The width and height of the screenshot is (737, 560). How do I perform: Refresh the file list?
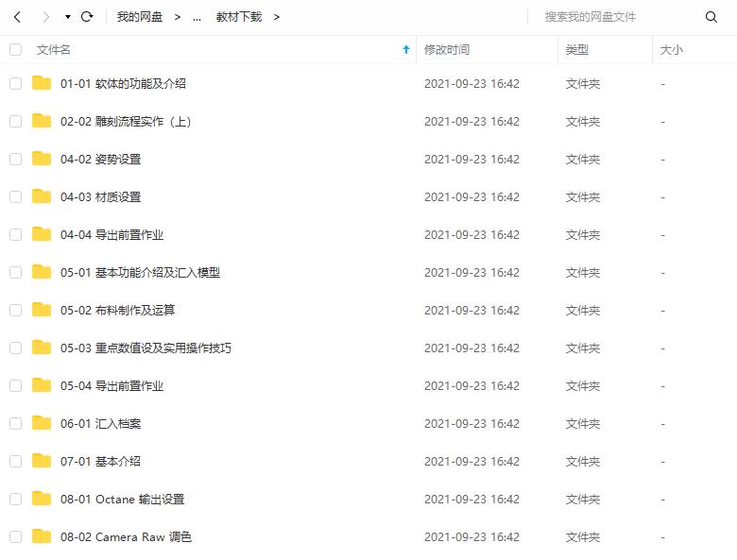pos(87,17)
